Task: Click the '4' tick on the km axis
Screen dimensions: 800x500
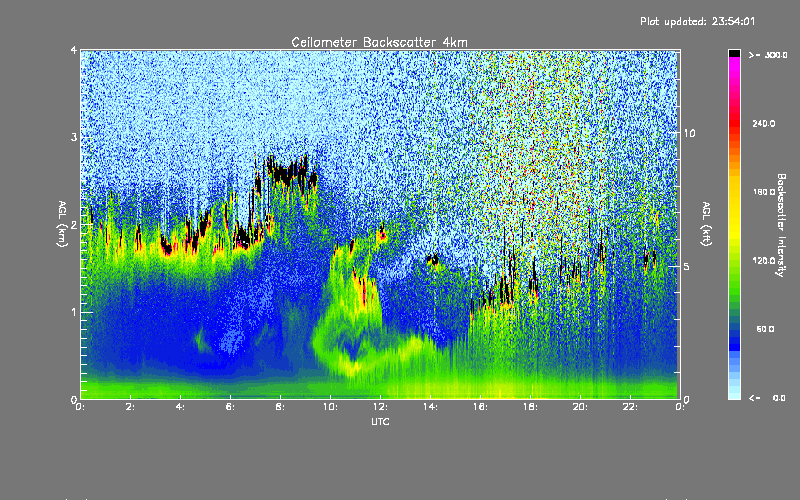Action: pyautogui.click(x=74, y=50)
